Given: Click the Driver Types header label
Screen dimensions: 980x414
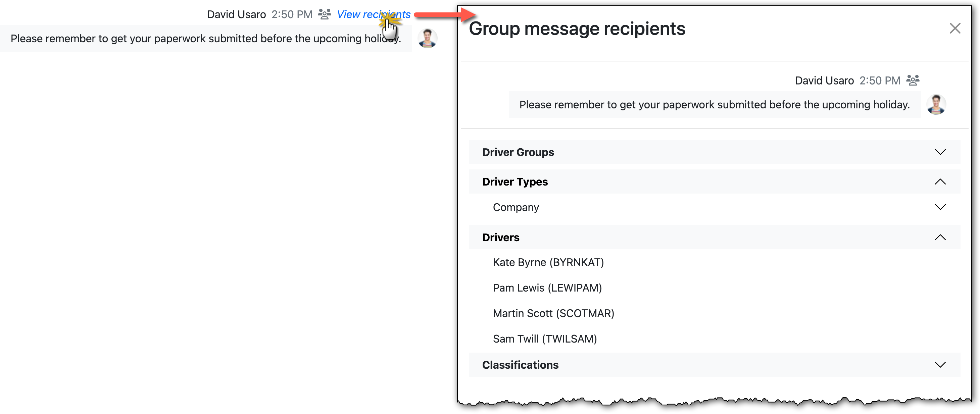Looking at the screenshot, I should pos(515,182).
